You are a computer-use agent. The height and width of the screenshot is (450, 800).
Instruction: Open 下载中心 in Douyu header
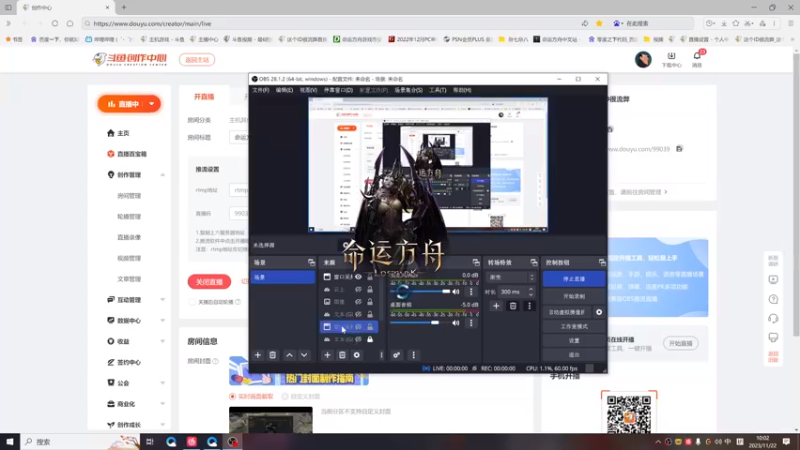click(x=671, y=59)
